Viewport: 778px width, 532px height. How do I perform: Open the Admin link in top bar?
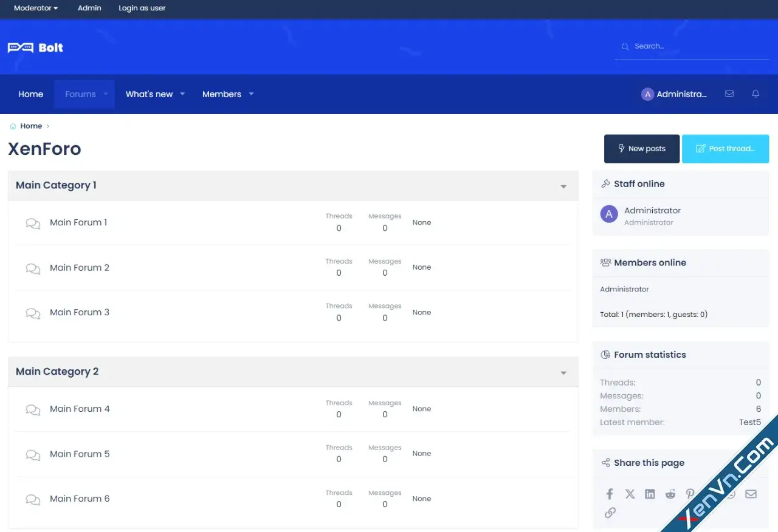(x=89, y=8)
